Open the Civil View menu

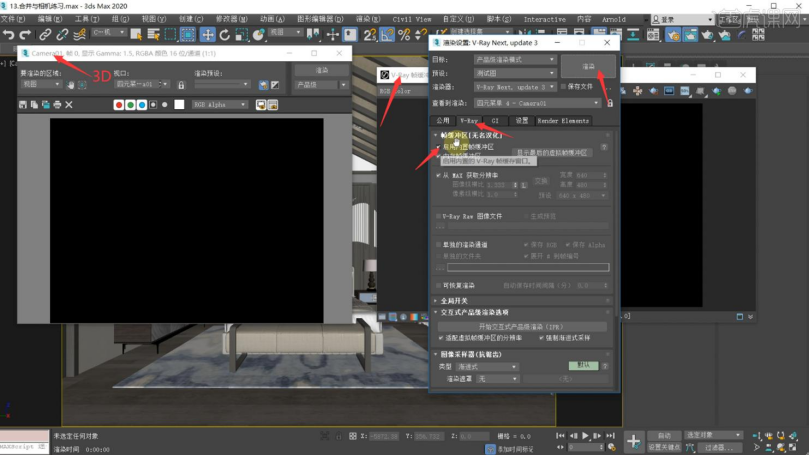point(412,19)
